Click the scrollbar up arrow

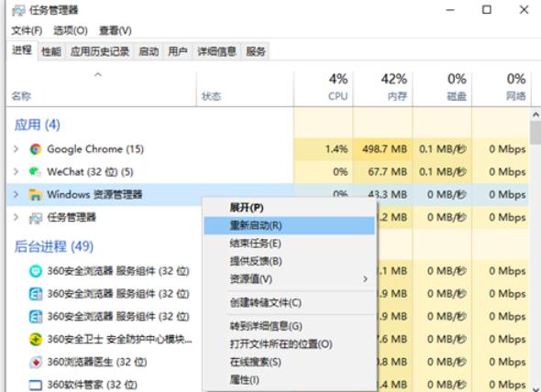535,114
